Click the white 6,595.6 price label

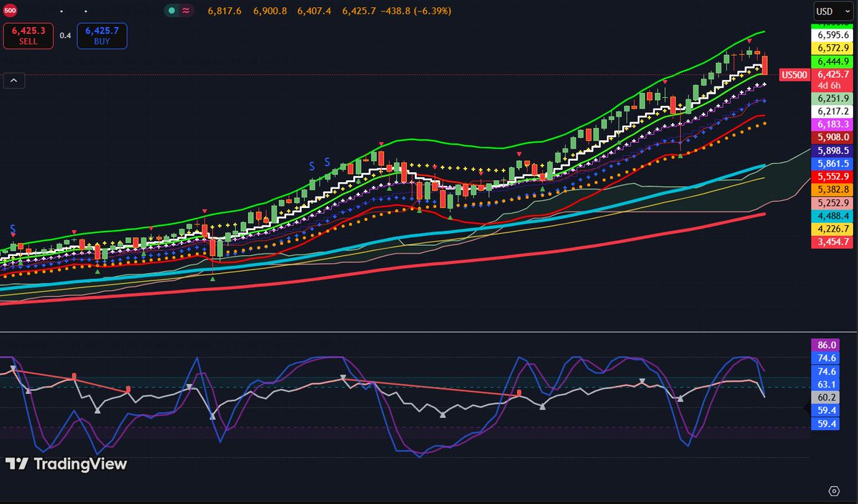(832, 34)
